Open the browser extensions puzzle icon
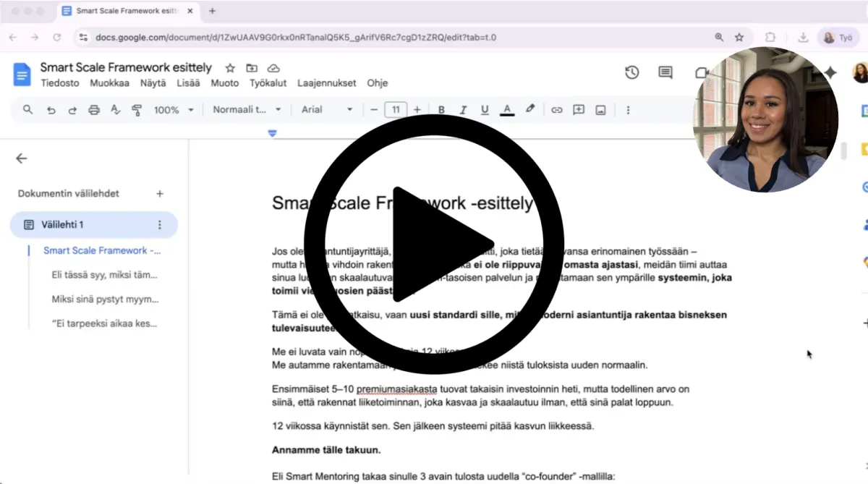The image size is (868, 484). (770, 38)
